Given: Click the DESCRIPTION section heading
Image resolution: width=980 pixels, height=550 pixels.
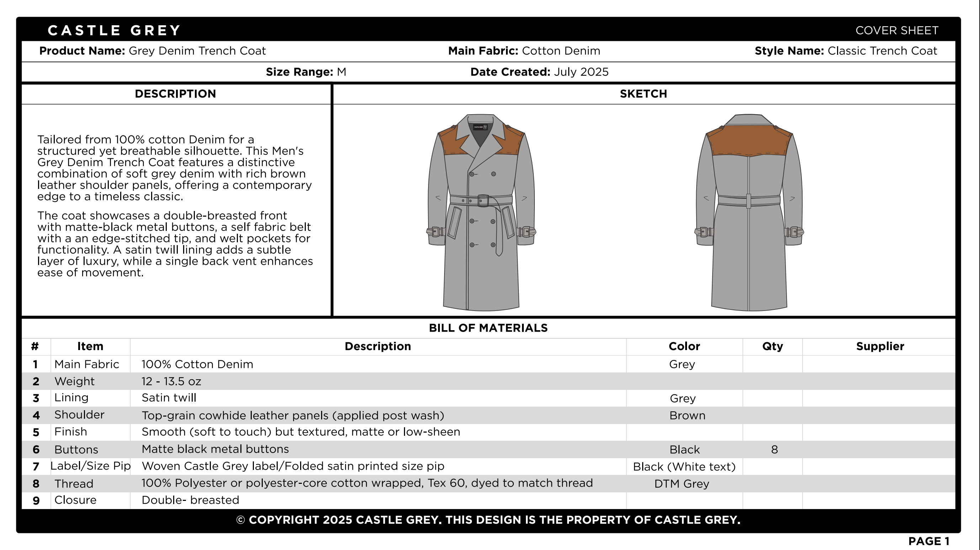Looking at the screenshot, I should 175,94.
